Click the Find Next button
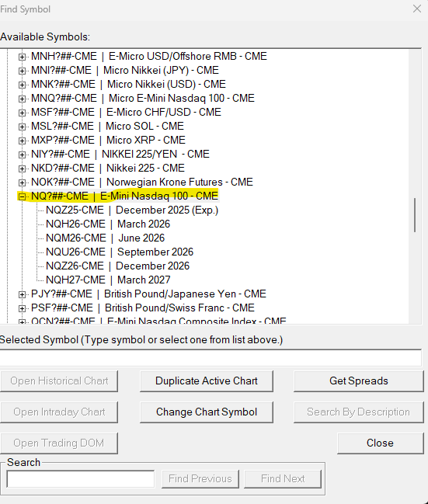Image resolution: width=428 pixels, height=504 pixels. tap(283, 479)
